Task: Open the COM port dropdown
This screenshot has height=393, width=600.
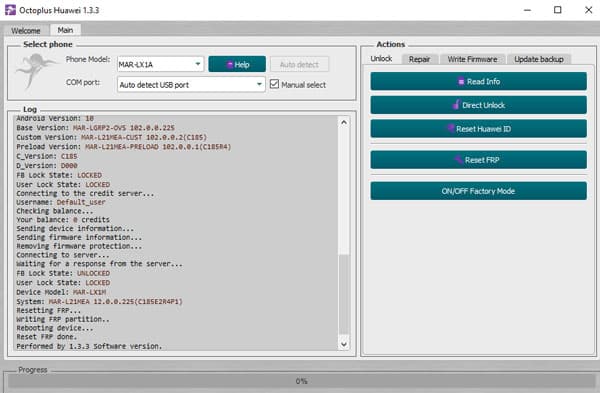Action: click(x=191, y=85)
